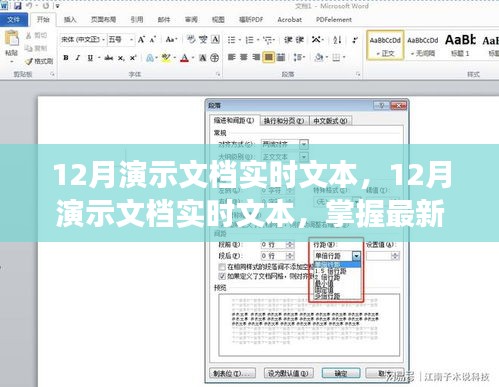
Task: Open the font name dropdown 宋体
Action: pyautogui.click(x=103, y=40)
